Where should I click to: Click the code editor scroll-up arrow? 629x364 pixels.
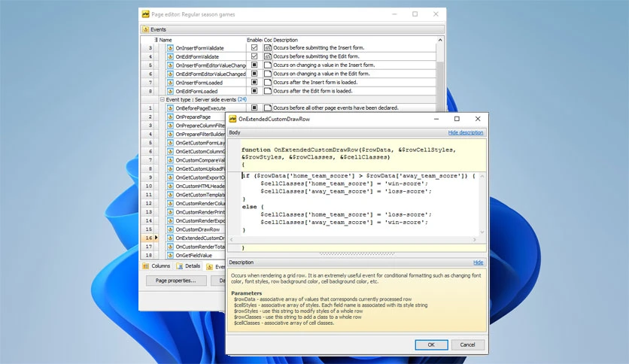pos(482,177)
